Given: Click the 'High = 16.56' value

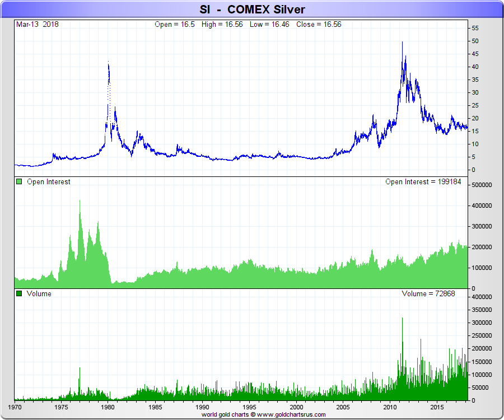Looking at the screenshot, I should 222,25.
